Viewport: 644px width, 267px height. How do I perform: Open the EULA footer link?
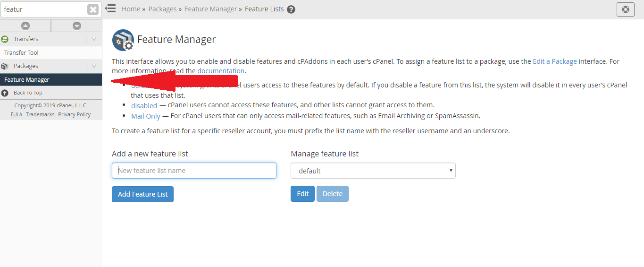pyautogui.click(x=17, y=114)
